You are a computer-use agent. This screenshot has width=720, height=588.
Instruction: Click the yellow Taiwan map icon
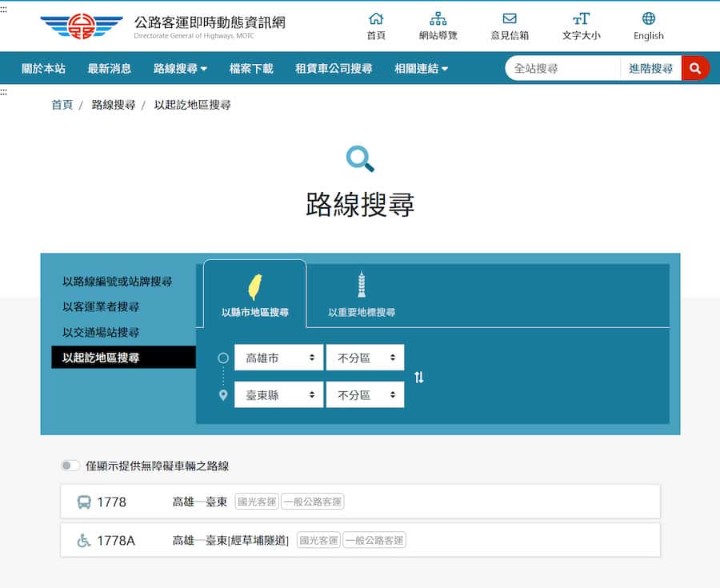(255, 287)
